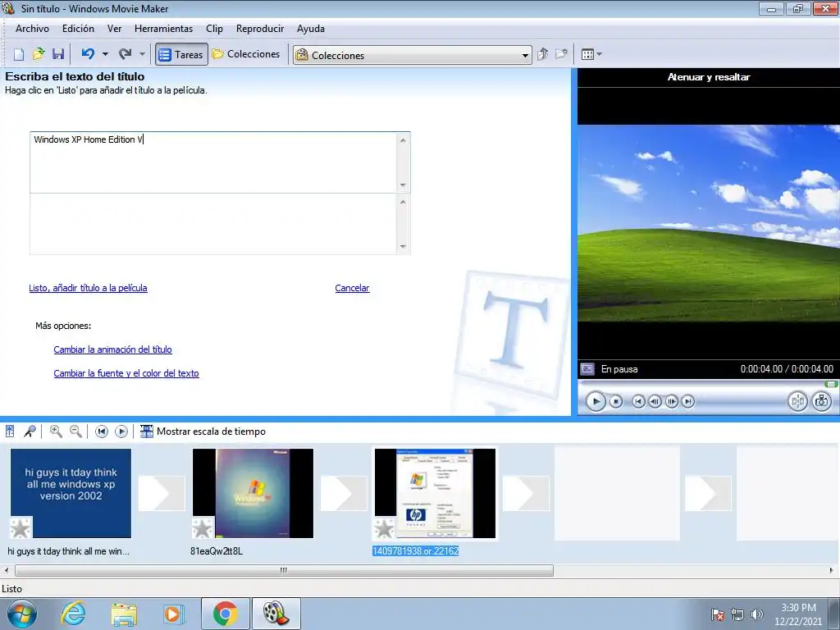Open project using the folder icon
The image size is (840, 630).
[39, 54]
